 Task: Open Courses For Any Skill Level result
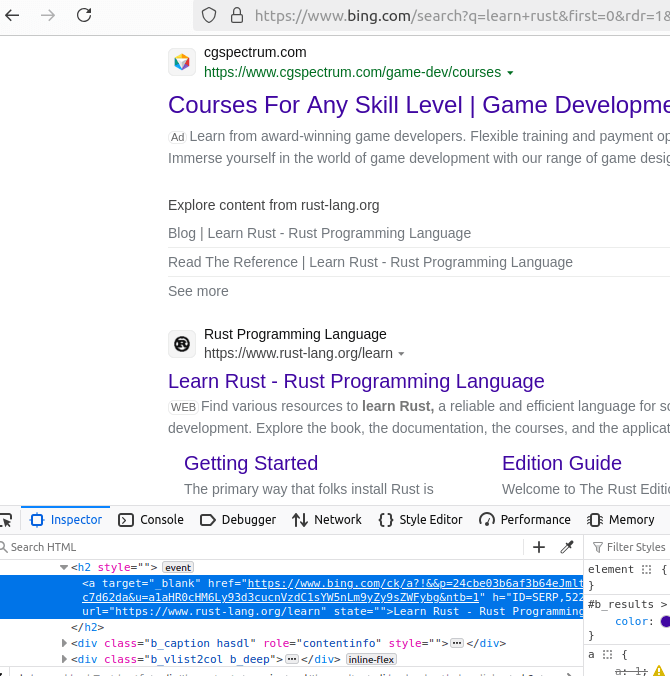coord(419,105)
